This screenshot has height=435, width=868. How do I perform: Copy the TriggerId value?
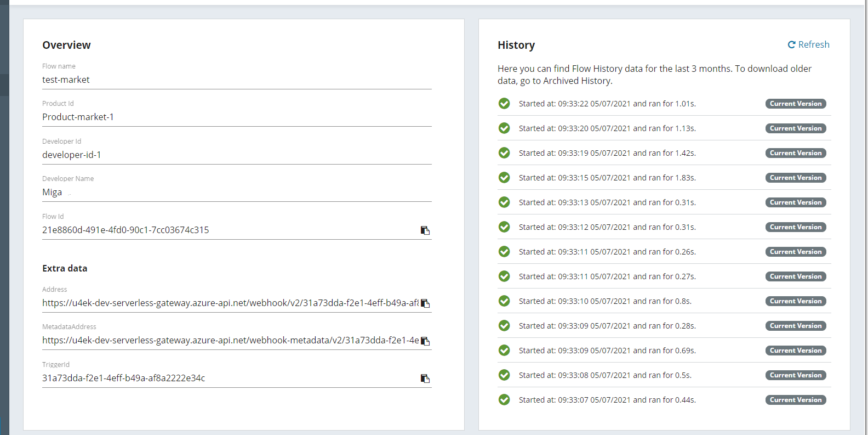[x=425, y=378]
